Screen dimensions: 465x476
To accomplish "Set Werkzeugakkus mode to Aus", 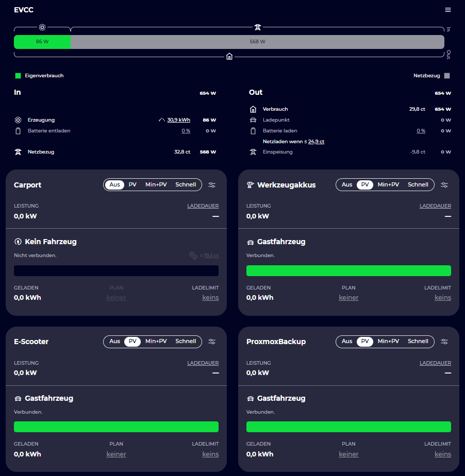I will click(347, 184).
